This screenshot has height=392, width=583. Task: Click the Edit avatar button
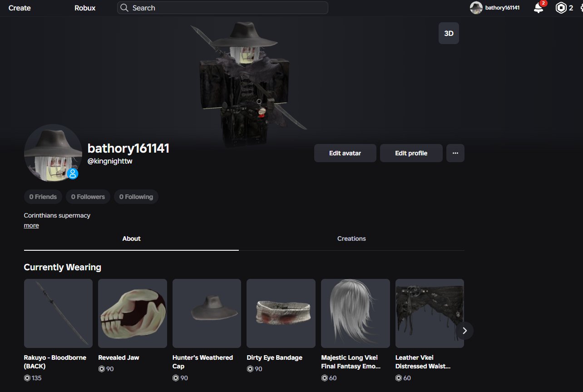345,153
